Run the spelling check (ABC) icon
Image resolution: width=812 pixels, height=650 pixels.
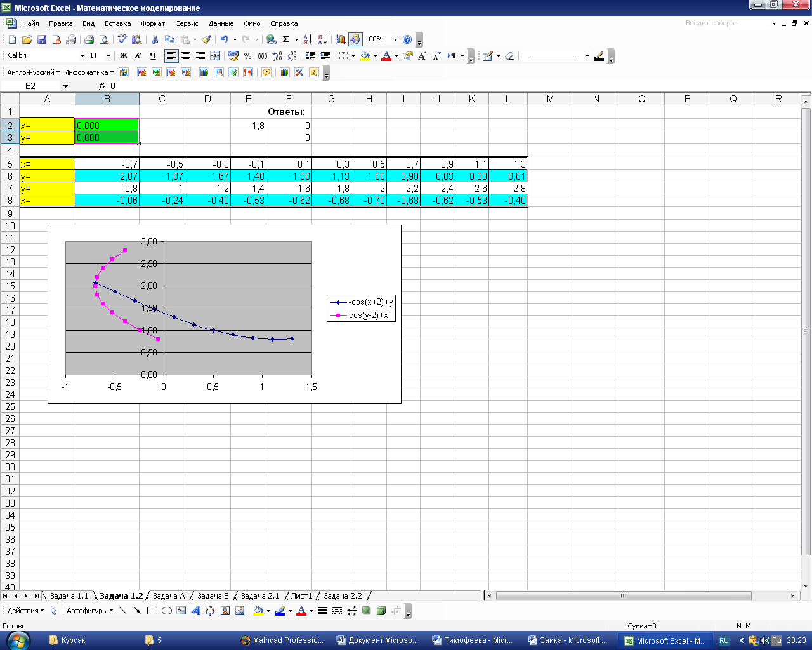(x=122, y=39)
